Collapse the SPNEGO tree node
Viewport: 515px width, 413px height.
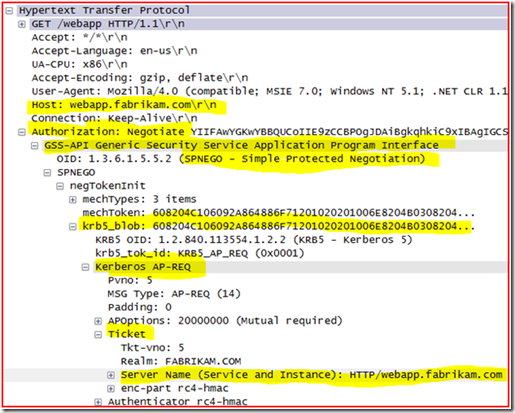tap(47, 172)
